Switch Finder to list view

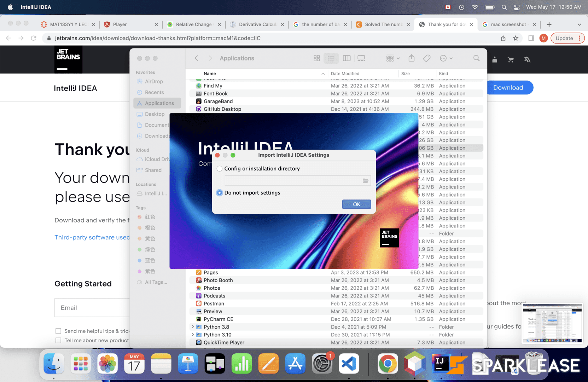[x=331, y=58]
